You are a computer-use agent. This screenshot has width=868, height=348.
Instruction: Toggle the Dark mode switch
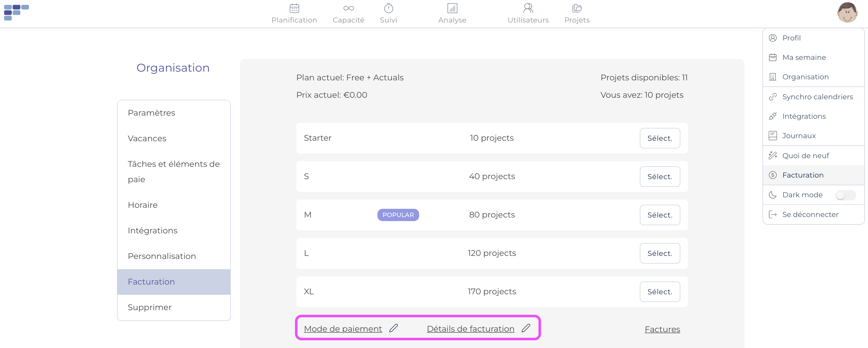coord(845,195)
